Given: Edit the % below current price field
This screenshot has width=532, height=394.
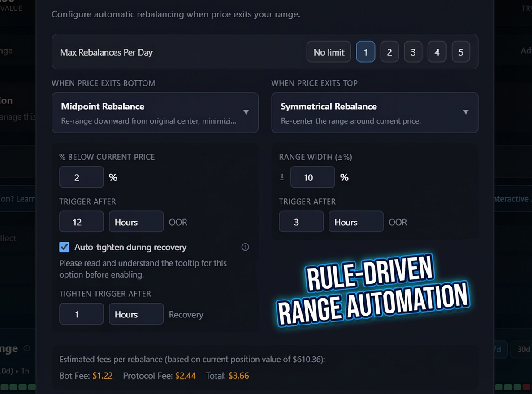Looking at the screenshot, I should click(82, 177).
